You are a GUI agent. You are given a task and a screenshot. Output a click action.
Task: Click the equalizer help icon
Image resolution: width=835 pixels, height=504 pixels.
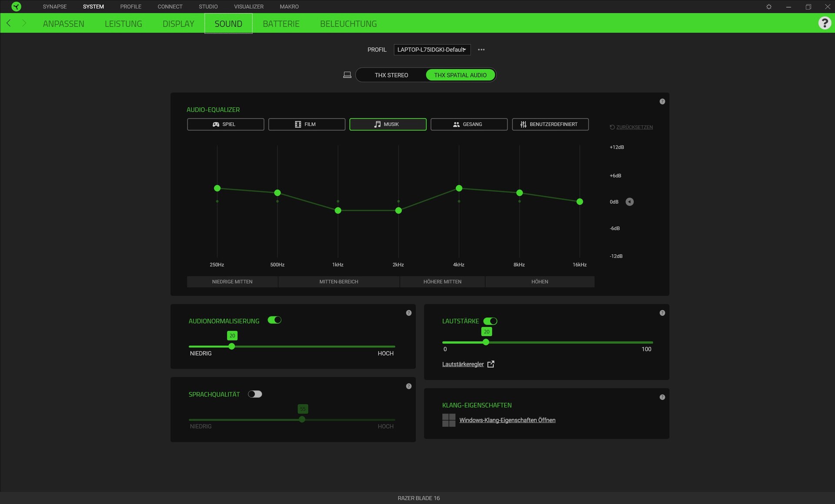click(x=662, y=101)
